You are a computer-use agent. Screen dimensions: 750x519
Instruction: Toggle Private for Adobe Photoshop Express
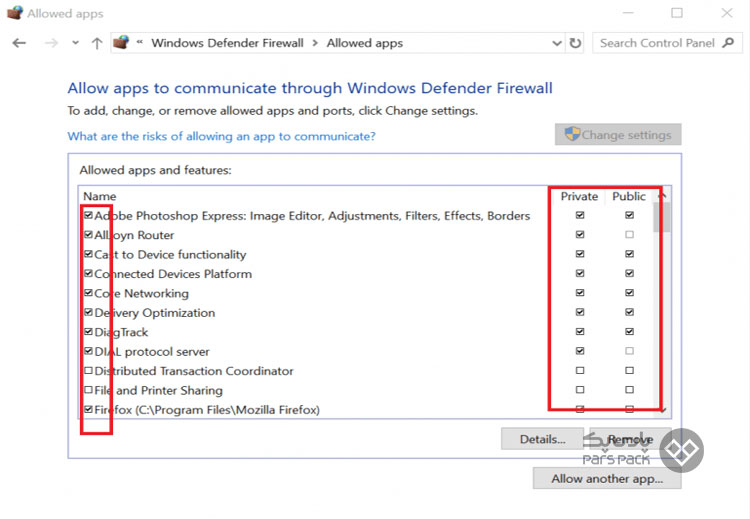(580, 215)
